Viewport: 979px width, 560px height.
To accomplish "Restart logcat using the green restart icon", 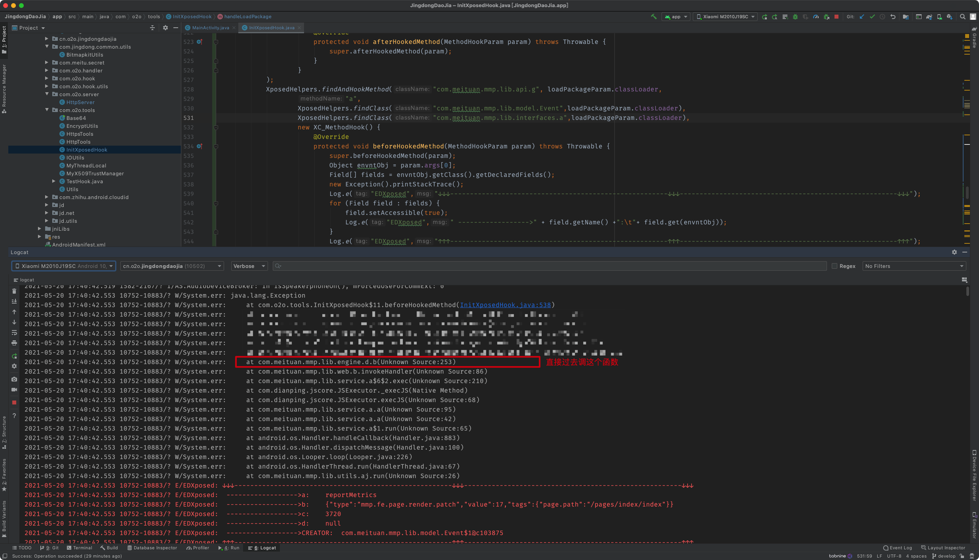I will [14, 356].
